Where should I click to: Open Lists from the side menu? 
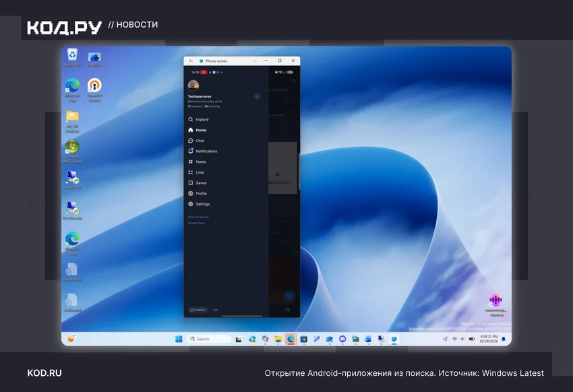point(196,172)
